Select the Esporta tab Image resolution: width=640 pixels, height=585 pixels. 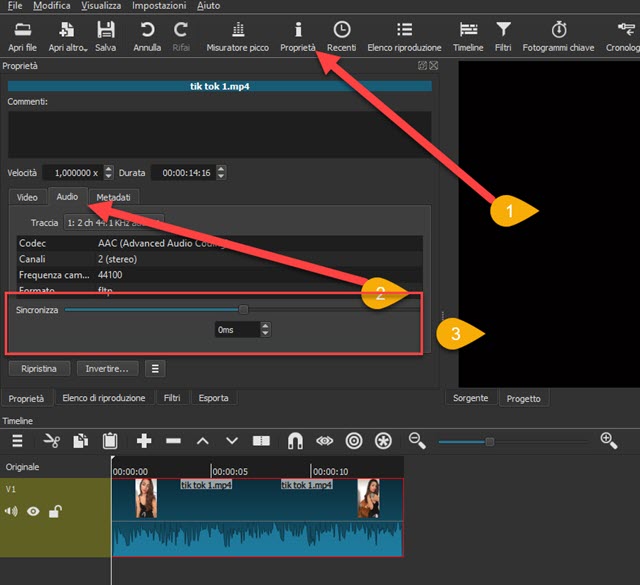(213, 398)
